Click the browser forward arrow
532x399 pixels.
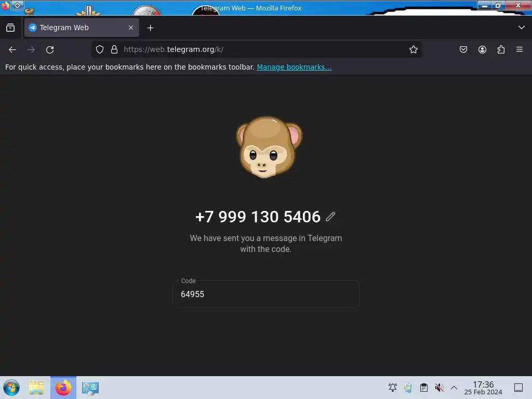tap(31, 49)
